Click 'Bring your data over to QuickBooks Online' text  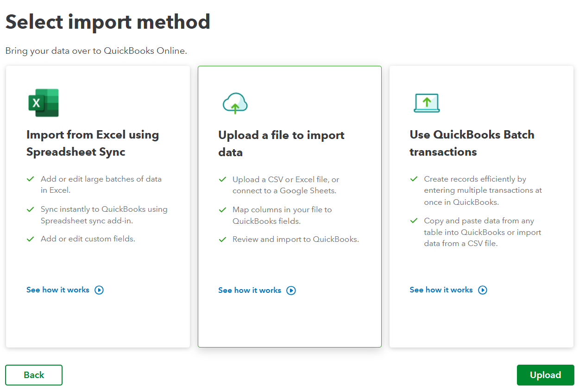point(96,51)
